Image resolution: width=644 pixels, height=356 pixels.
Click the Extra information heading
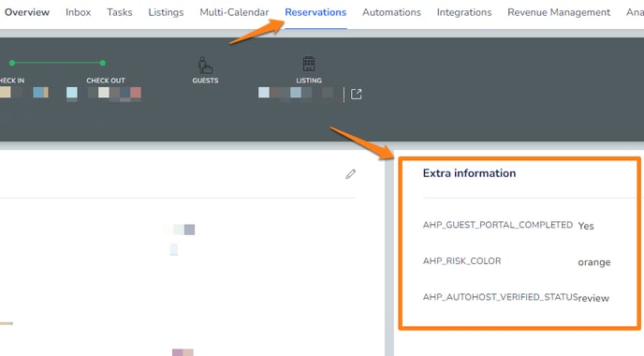pos(469,173)
